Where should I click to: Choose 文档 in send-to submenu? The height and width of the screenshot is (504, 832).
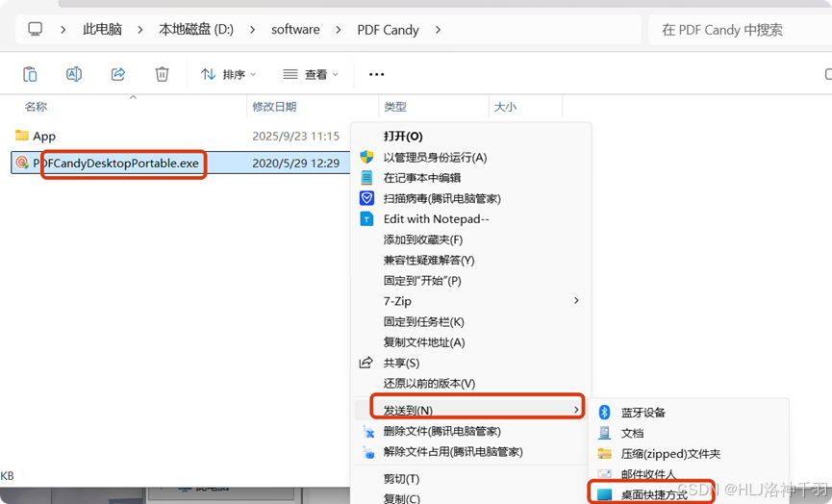(x=632, y=434)
